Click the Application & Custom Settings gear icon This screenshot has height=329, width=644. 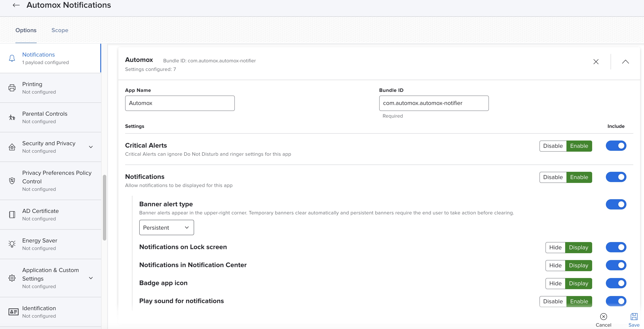(x=12, y=278)
